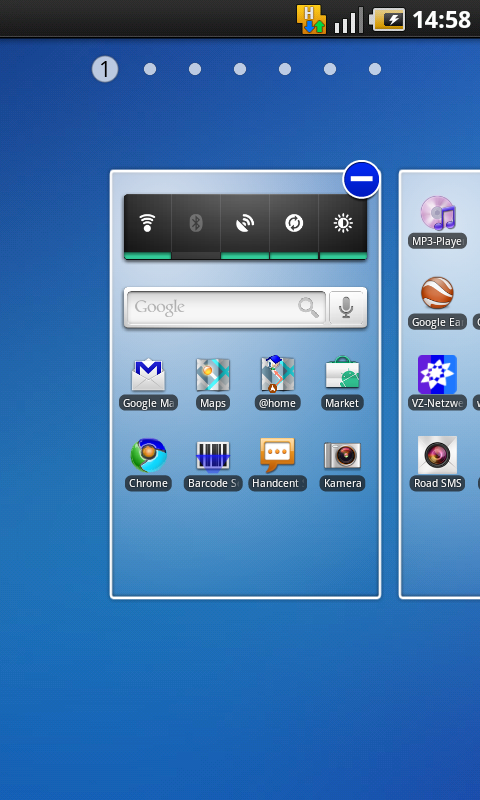The width and height of the screenshot is (480, 800).
Task: Tap the "Market" app label
Action: pos(342,403)
